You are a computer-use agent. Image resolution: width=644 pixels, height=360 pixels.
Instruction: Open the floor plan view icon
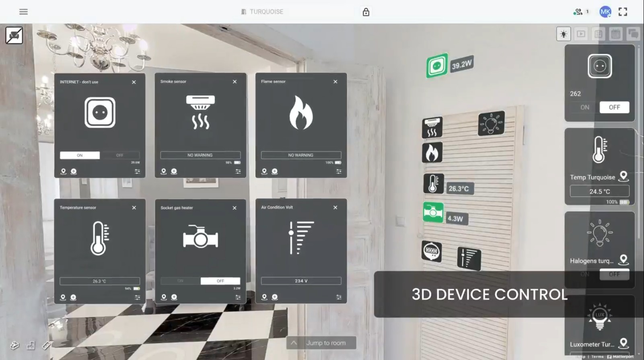coord(31,345)
